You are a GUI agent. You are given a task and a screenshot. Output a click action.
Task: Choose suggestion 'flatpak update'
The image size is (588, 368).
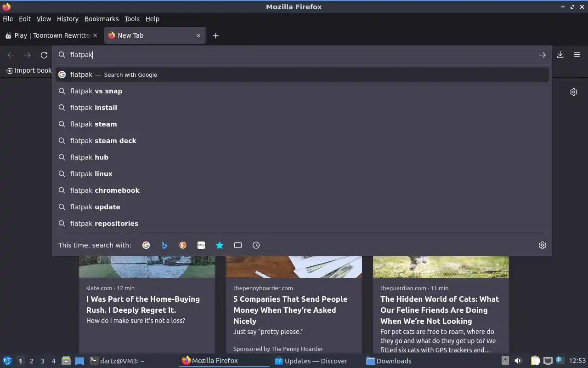302,207
